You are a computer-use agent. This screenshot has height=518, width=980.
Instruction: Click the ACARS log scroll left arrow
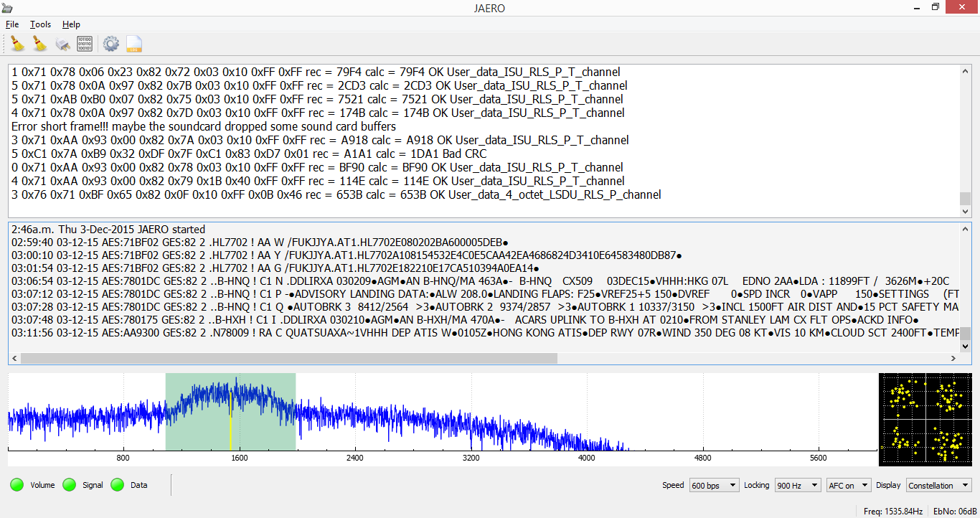pyautogui.click(x=14, y=358)
